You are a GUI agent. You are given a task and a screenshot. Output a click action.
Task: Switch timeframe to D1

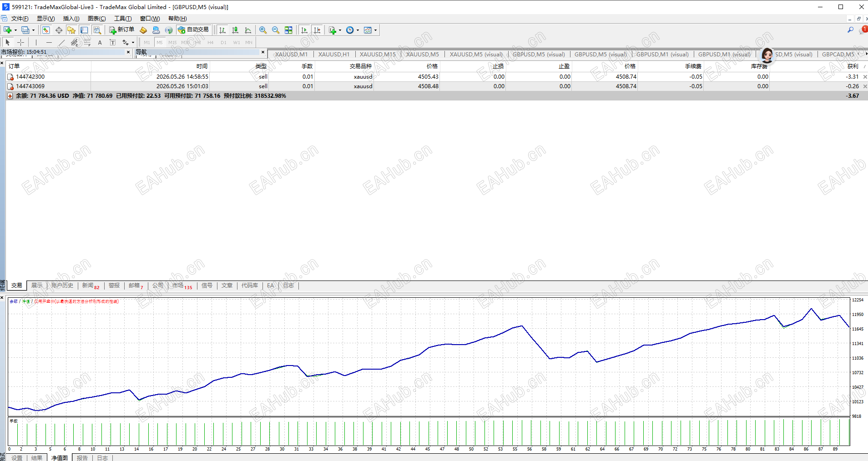click(x=223, y=42)
